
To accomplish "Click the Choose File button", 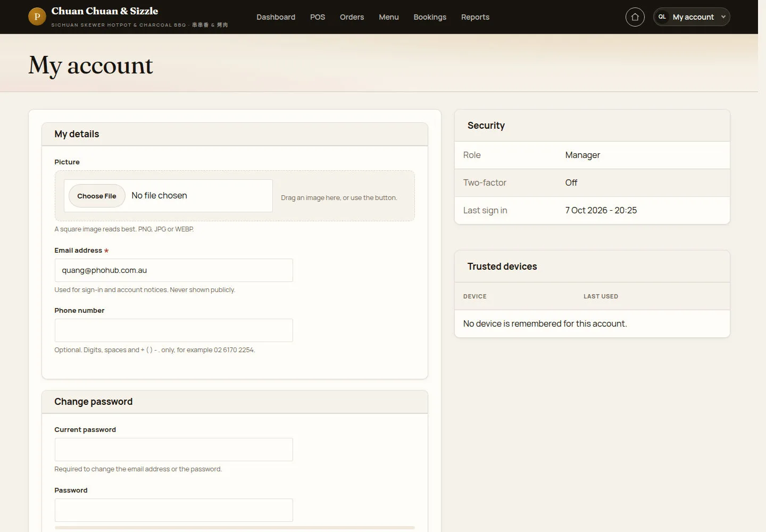I will click(x=97, y=196).
